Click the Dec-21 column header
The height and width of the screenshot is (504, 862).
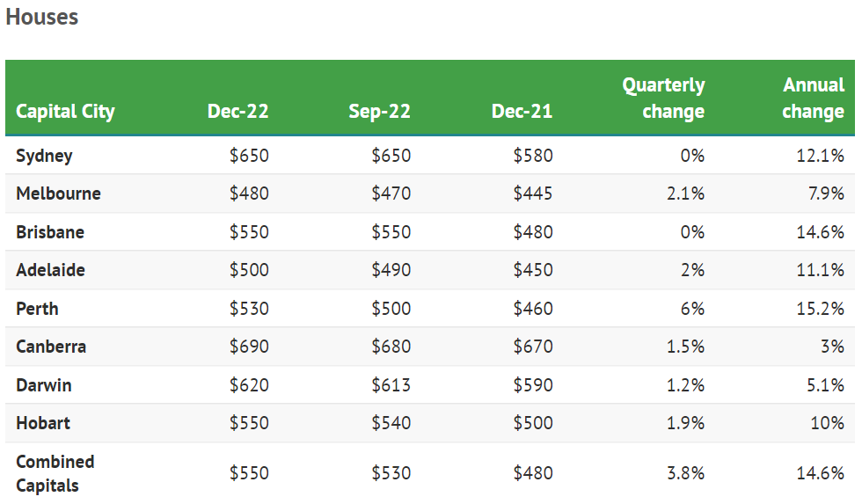(522, 112)
